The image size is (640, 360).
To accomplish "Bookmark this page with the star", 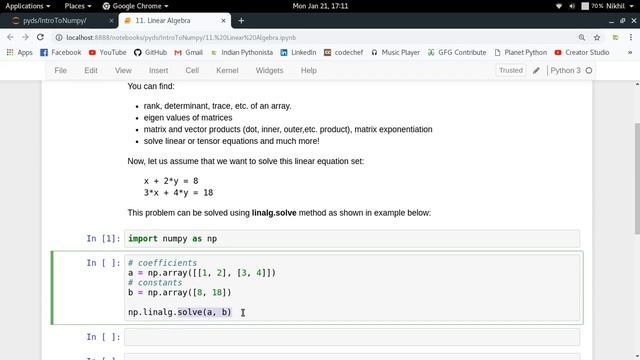I will coord(597,38).
